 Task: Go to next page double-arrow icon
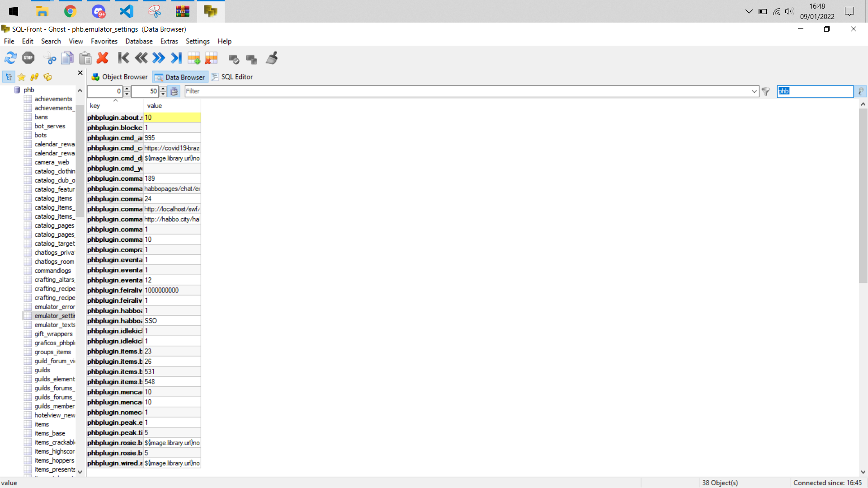coord(159,58)
